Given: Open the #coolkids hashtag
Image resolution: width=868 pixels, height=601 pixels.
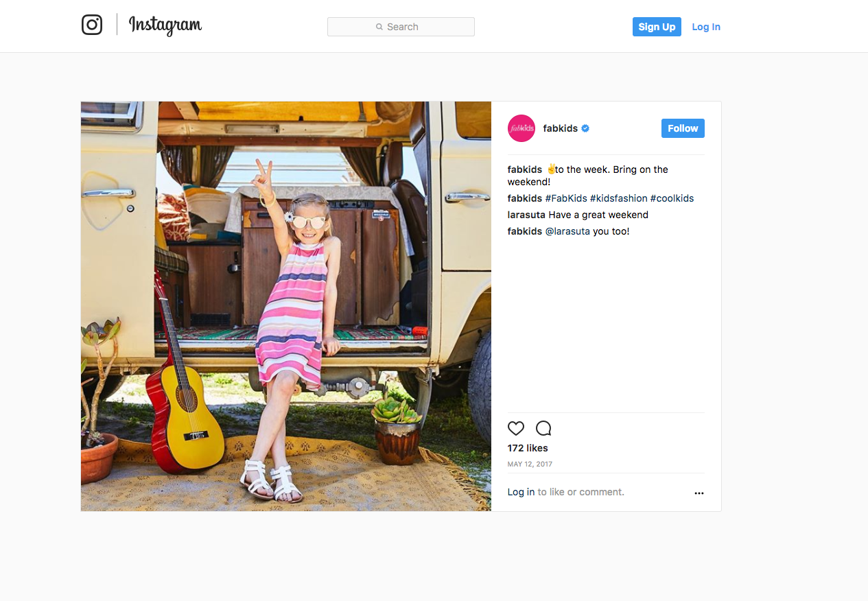Looking at the screenshot, I should [x=672, y=198].
